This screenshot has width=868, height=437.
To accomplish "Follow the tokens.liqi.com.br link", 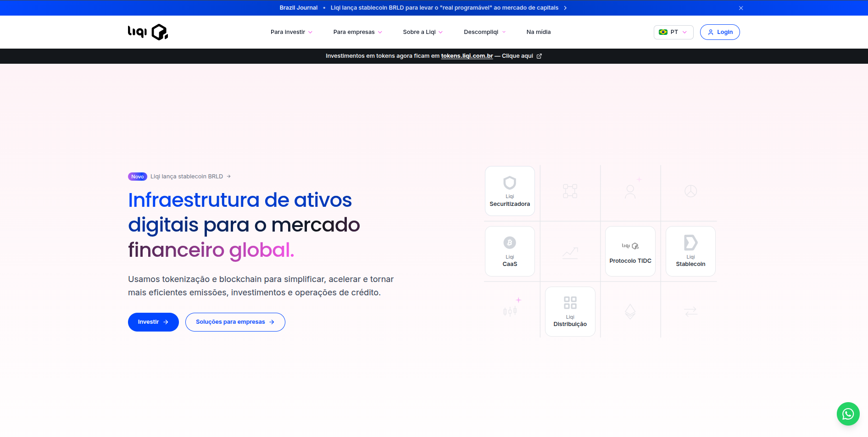I will [467, 56].
